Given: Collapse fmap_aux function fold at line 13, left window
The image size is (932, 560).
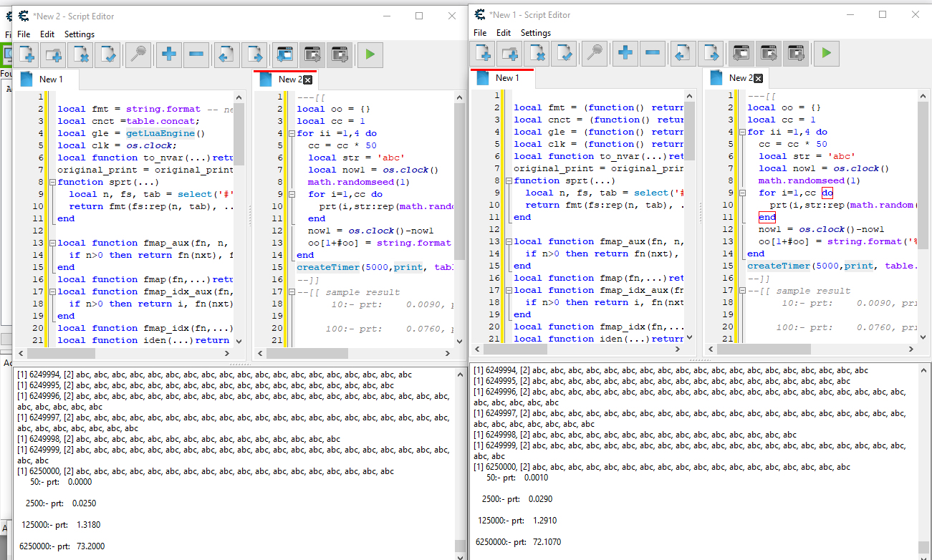Looking at the screenshot, I should (x=53, y=243).
